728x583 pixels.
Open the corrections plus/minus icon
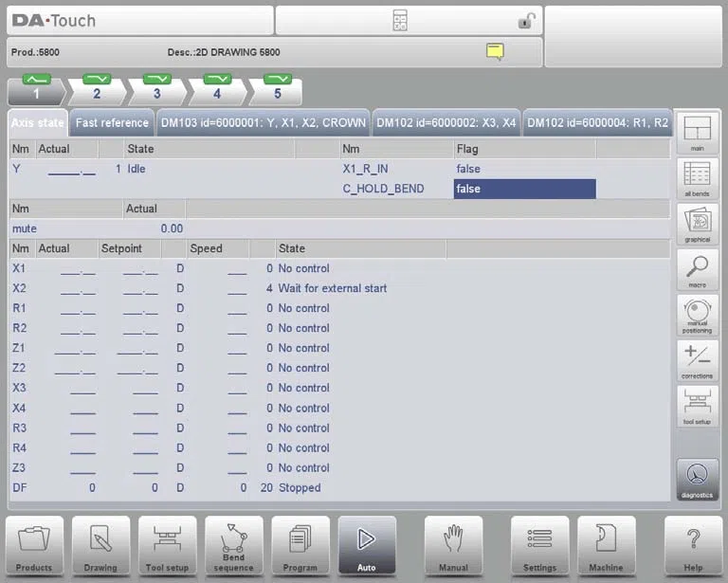pyautogui.click(x=698, y=361)
